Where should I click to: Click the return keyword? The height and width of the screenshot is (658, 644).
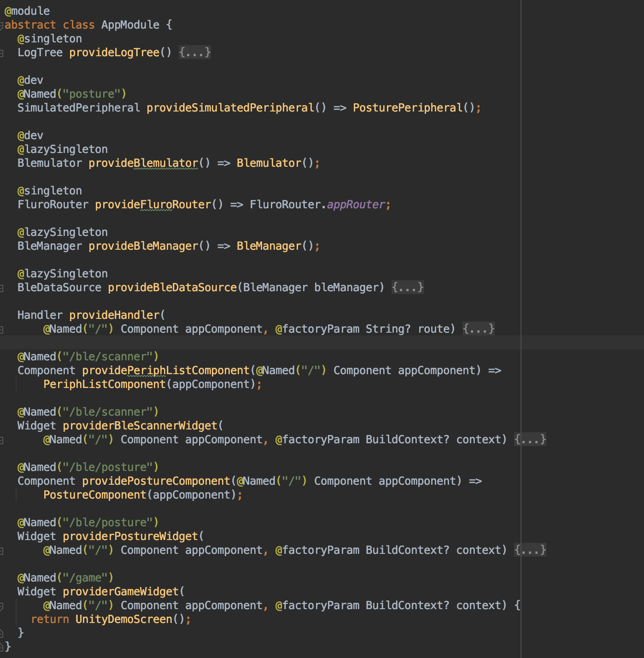coord(50,619)
